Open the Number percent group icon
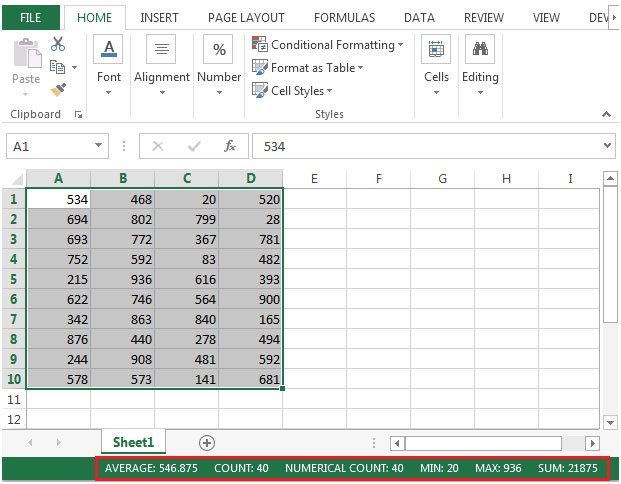Viewport: 621px width, 484px height. click(x=219, y=49)
